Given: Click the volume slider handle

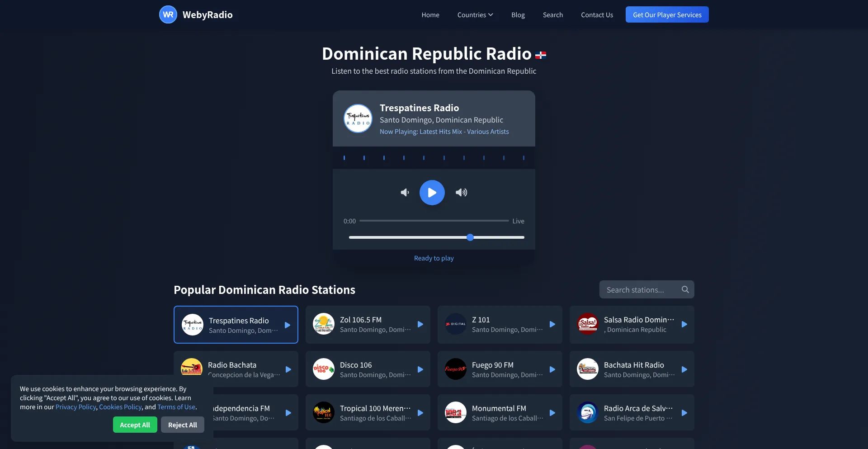Looking at the screenshot, I should (470, 237).
